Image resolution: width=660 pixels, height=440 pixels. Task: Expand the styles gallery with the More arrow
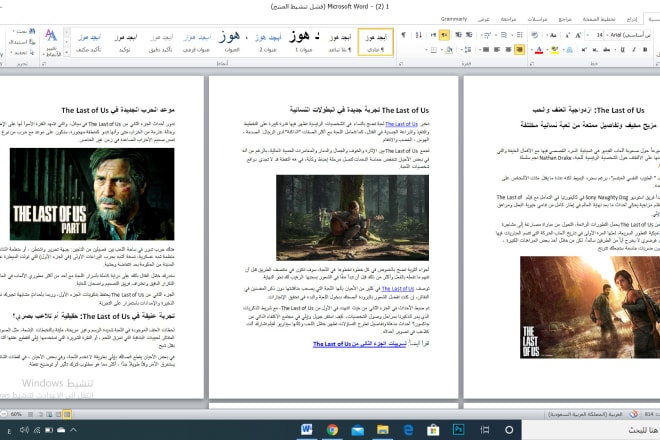[67, 53]
